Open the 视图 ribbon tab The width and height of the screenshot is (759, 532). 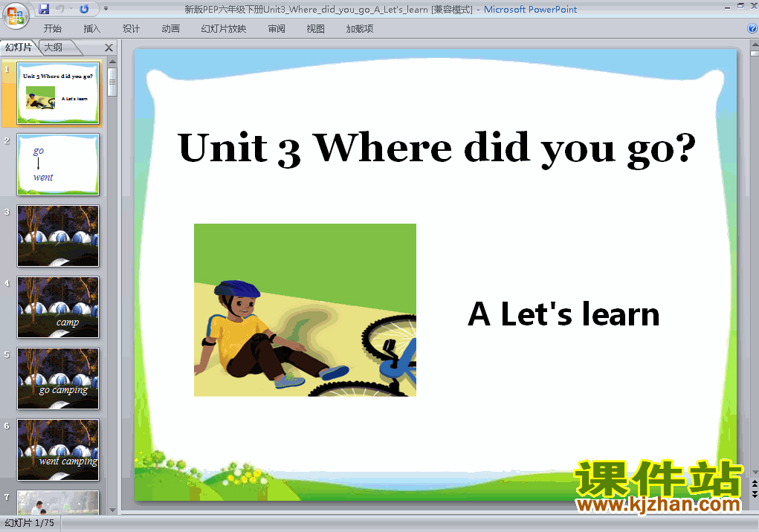(316, 28)
